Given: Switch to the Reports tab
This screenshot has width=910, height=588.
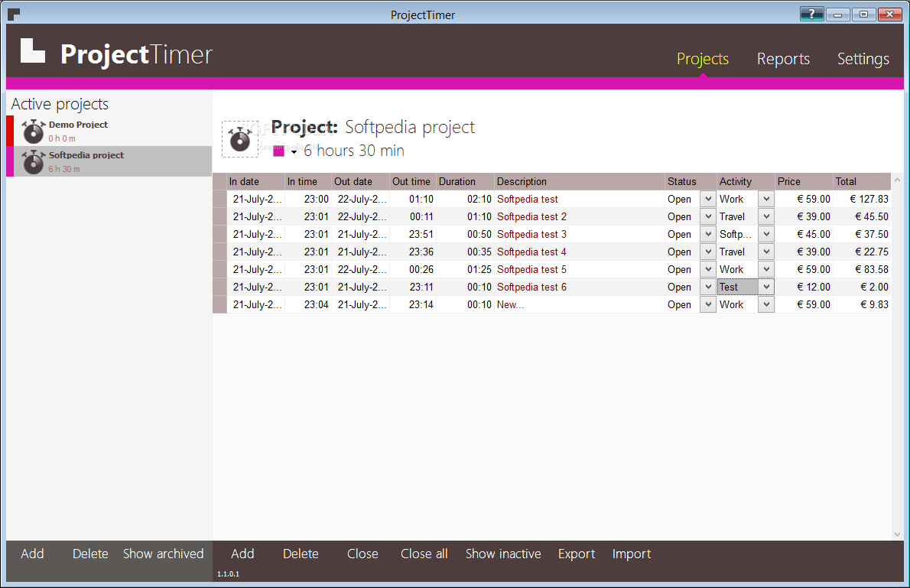Looking at the screenshot, I should click(x=783, y=59).
